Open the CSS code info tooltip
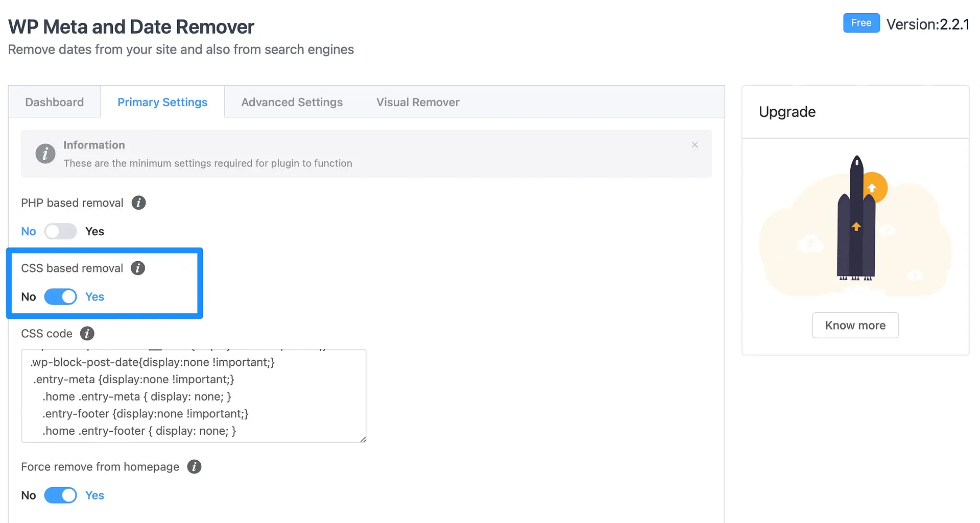 pos(87,333)
